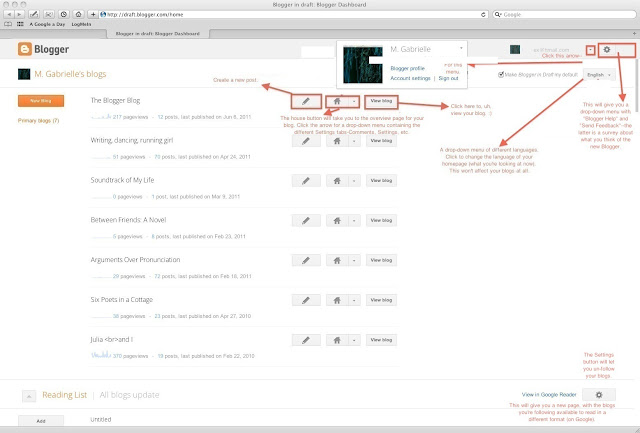This screenshot has width=640, height=433.
Task: Click the Sign out link
Action: [x=448, y=78]
